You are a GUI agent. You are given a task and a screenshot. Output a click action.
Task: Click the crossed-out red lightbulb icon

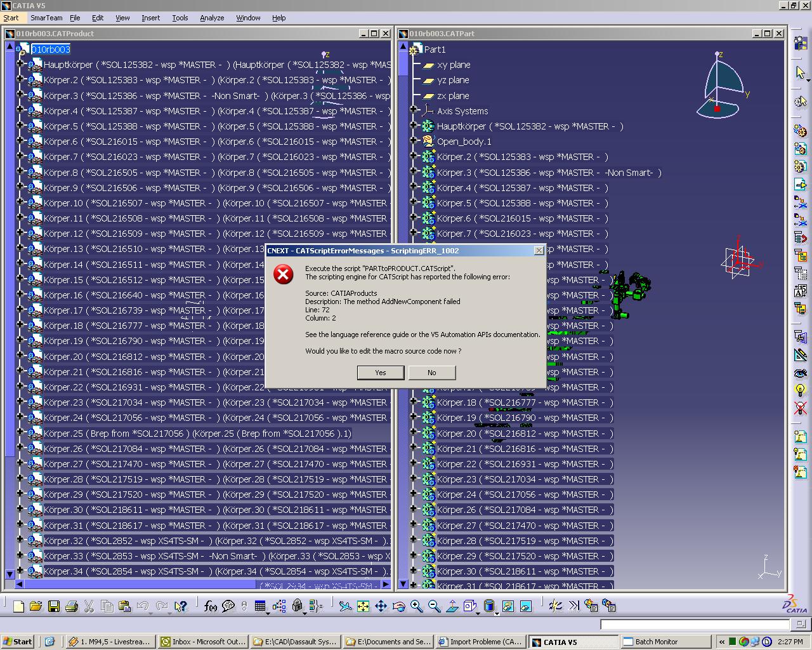[801, 408]
